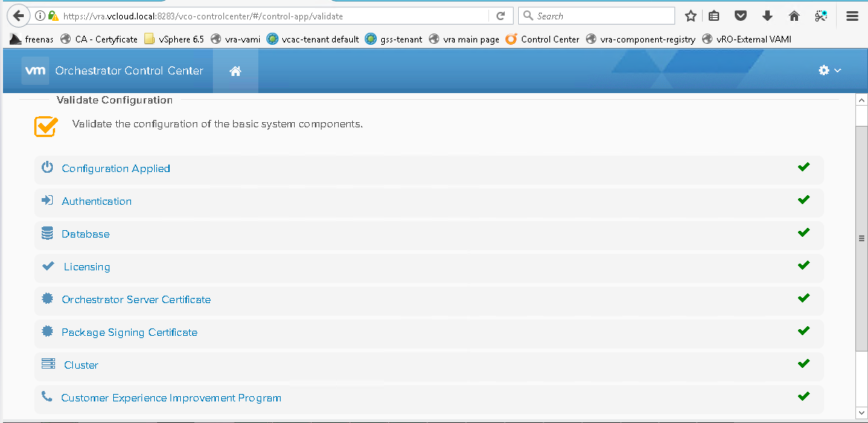This screenshot has width=868, height=423.
Task: Click the Orchestrator Control Center title
Action: pos(129,71)
